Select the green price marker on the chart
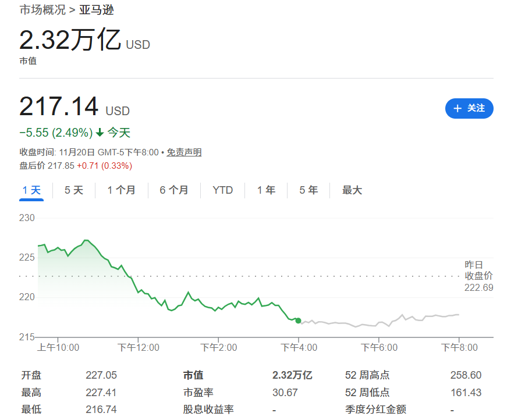This screenshot has width=525, height=420. 297,320
